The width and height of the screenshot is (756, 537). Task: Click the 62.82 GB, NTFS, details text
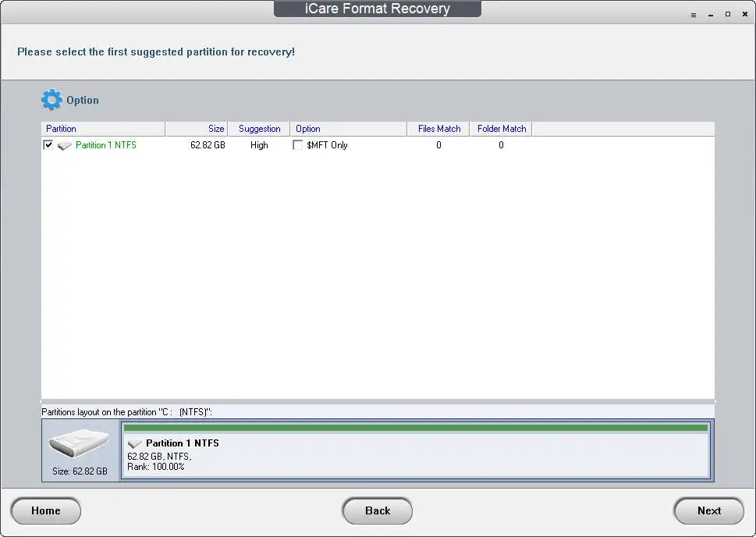[x=159, y=457]
